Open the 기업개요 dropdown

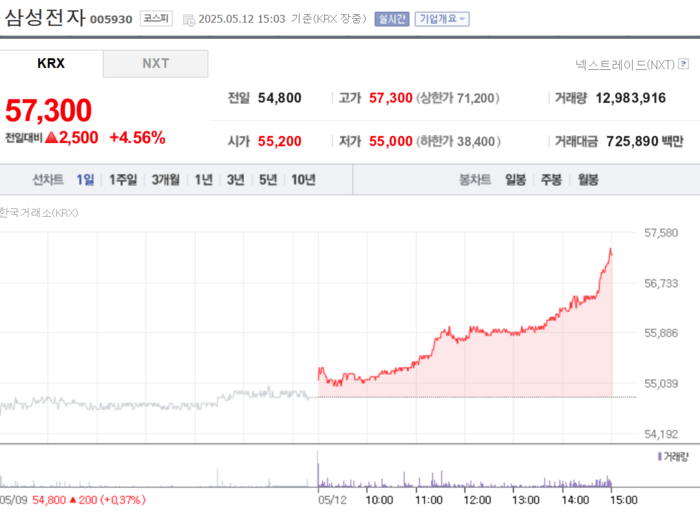pos(442,19)
